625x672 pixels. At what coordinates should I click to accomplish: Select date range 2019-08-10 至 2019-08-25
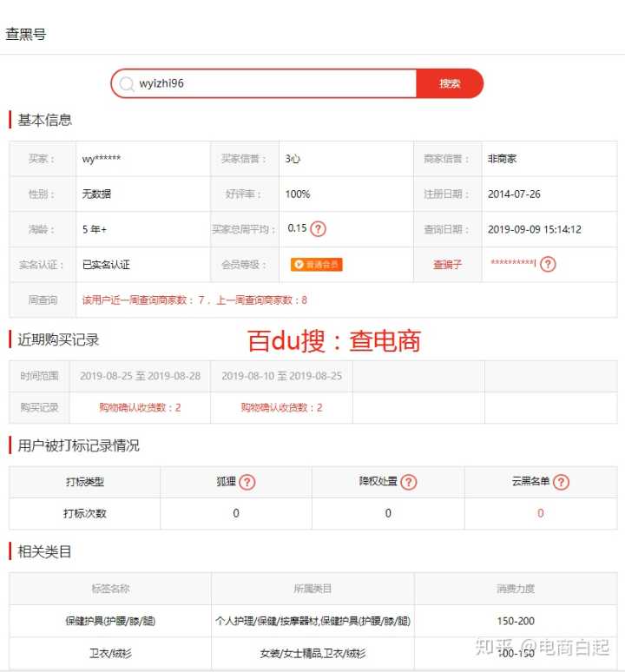282,376
